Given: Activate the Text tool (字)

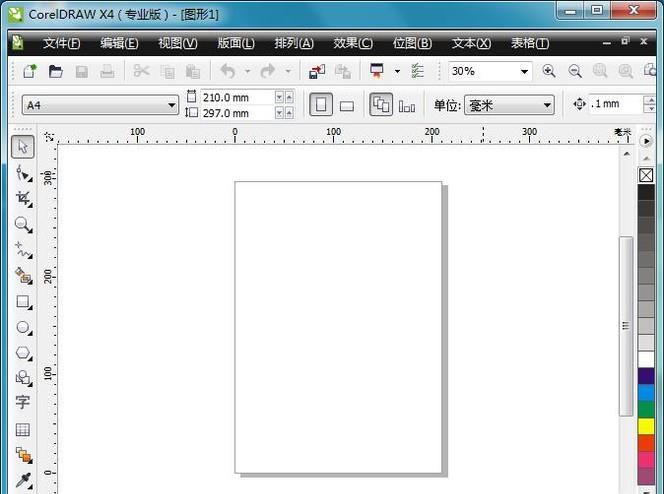Looking at the screenshot, I should (22, 403).
